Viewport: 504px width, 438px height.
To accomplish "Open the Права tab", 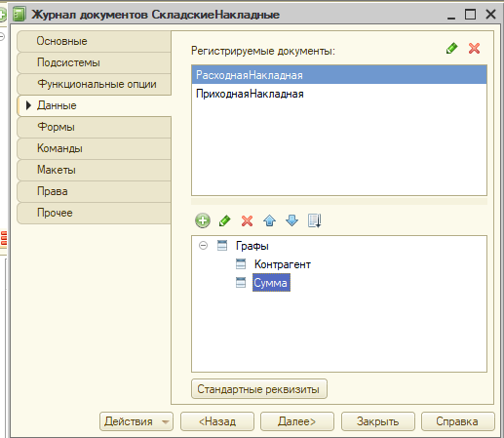I will point(94,191).
